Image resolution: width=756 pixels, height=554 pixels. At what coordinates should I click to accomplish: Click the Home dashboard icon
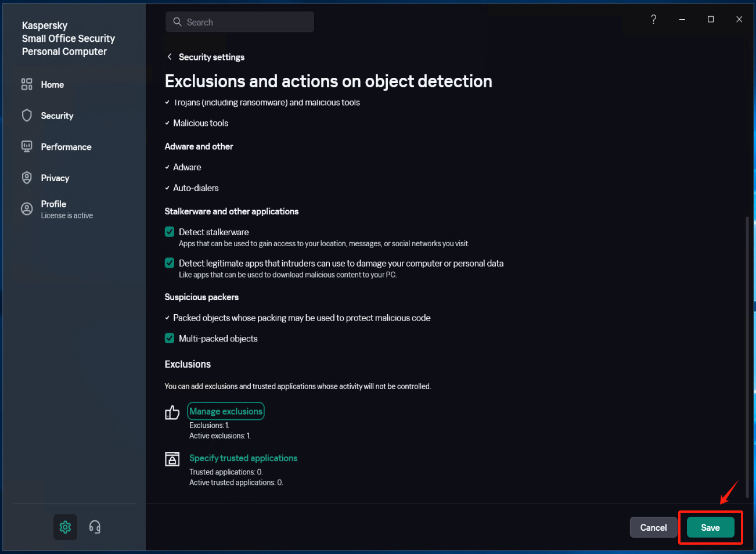click(x=27, y=85)
